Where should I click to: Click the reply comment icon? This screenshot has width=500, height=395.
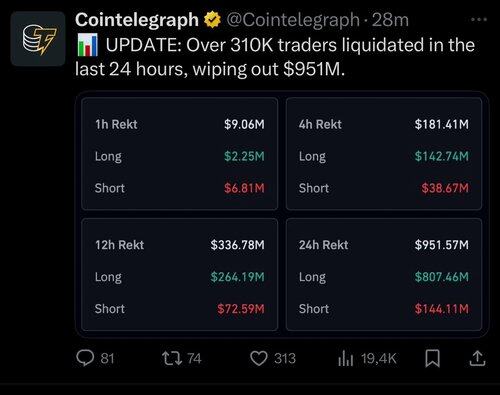pos(85,358)
